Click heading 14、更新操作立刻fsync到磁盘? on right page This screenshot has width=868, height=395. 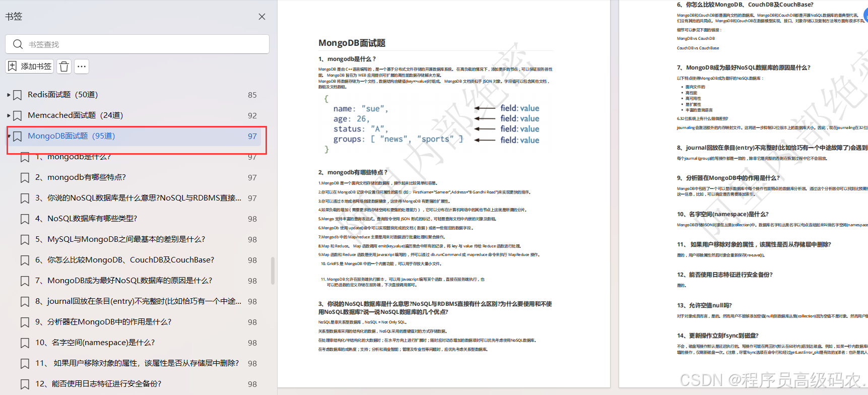(717, 336)
